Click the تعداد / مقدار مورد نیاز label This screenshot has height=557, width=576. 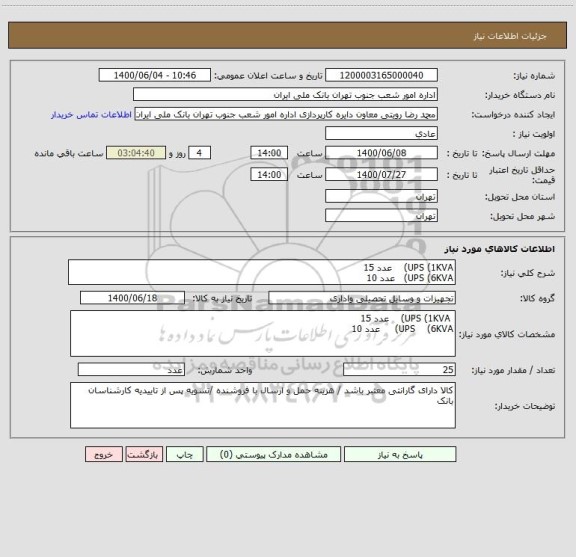[513, 370]
